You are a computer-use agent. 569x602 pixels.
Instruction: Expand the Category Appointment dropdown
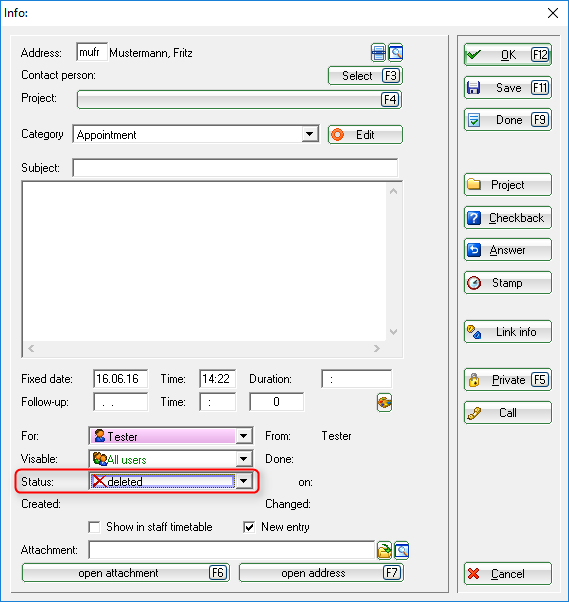pyautogui.click(x=309, y=134)
